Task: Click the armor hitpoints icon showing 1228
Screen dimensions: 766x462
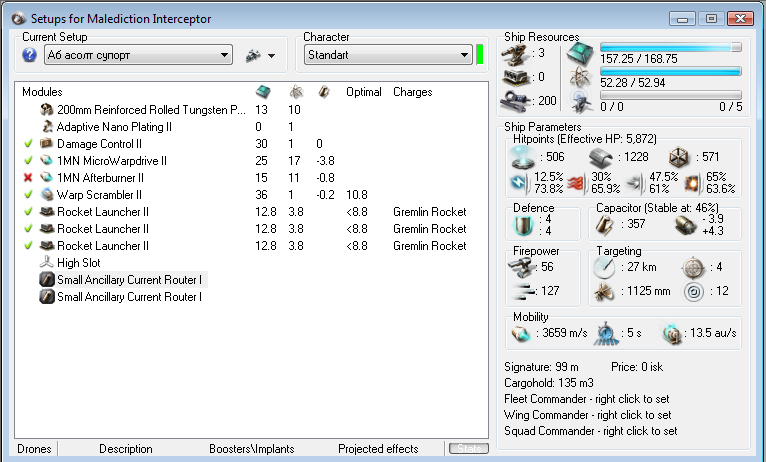Action: click(x=600, y=156)
